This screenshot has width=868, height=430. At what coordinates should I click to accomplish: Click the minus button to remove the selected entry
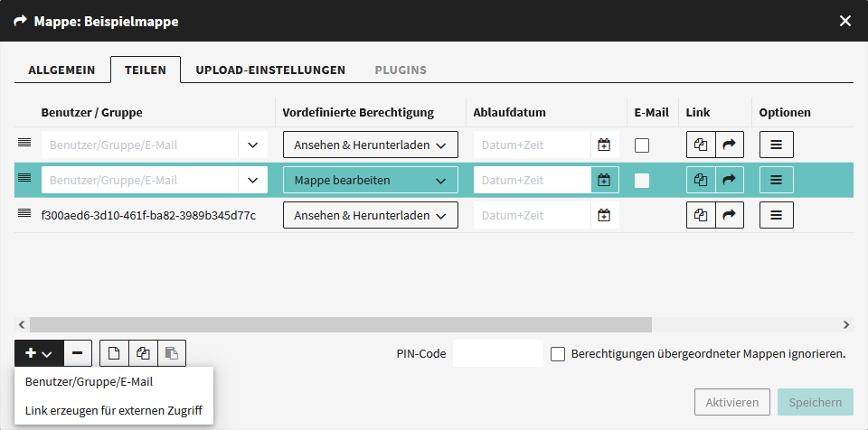[78, 353]
